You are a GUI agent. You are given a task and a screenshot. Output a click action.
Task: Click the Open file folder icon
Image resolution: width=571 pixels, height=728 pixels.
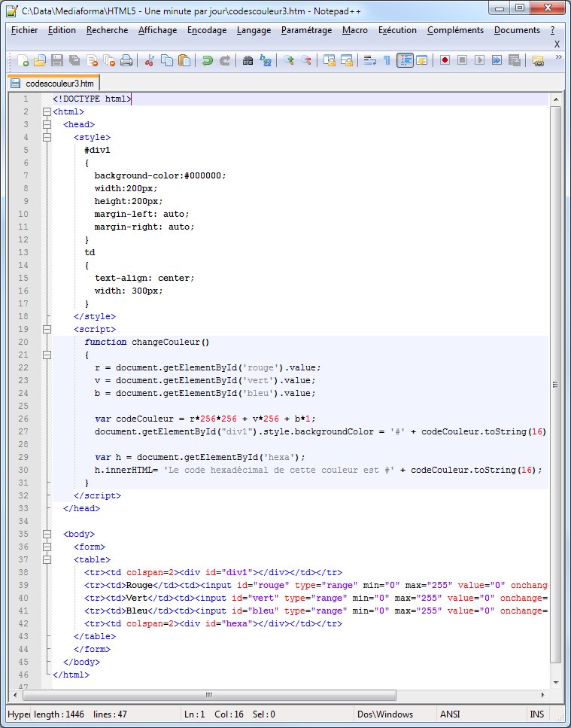pyautogui.click(x=40, y=61)
